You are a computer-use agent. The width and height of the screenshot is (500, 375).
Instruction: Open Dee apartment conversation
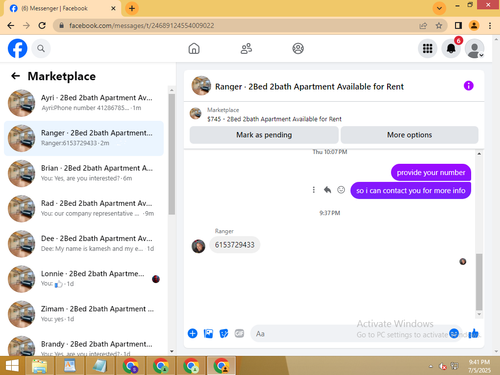[x=84, y=244]
